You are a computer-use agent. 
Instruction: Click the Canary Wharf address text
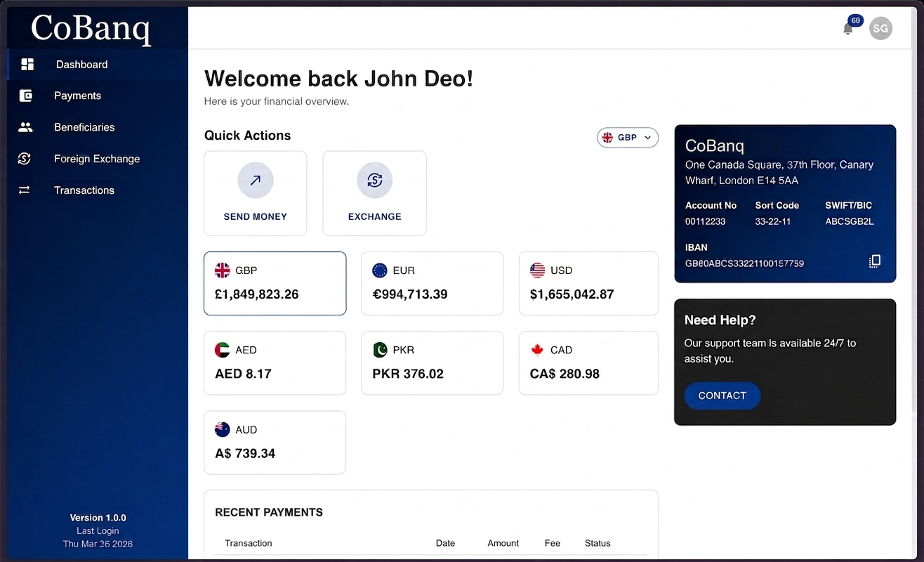coord(779,173)
